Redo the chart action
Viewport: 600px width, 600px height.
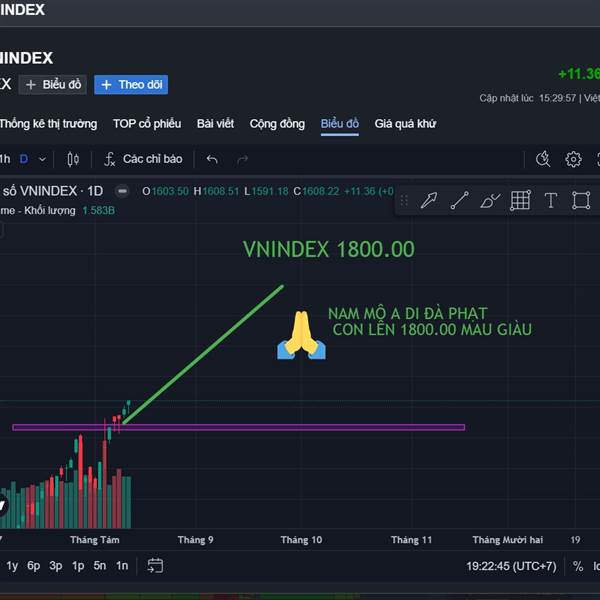[x=243, y=159]
